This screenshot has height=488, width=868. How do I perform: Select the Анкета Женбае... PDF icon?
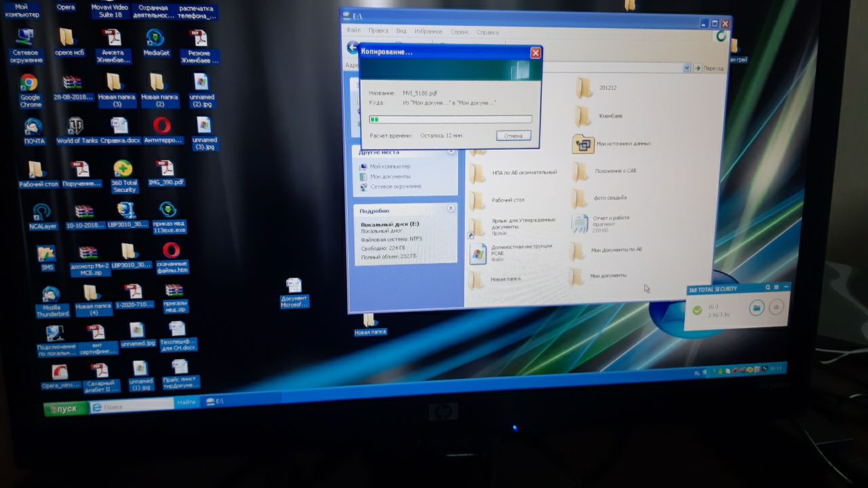pos(112,45)
